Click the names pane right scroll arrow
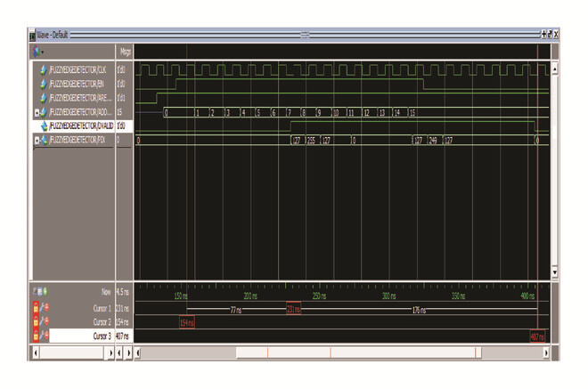 [110, 353]
